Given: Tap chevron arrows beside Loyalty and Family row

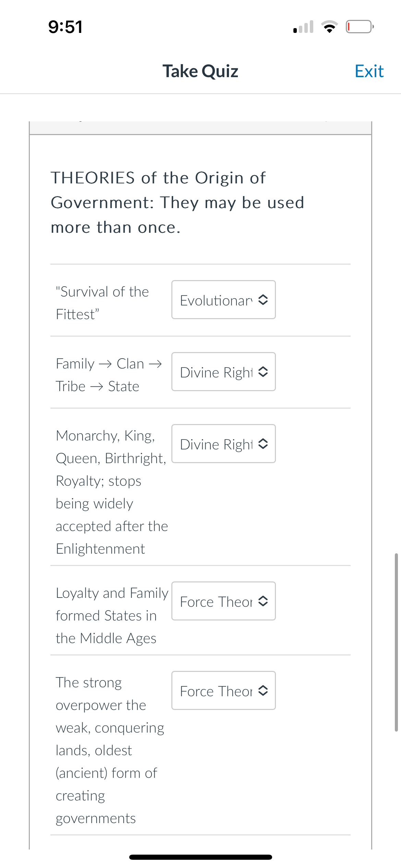Looking at the screenshot, I should coord(263,601).
